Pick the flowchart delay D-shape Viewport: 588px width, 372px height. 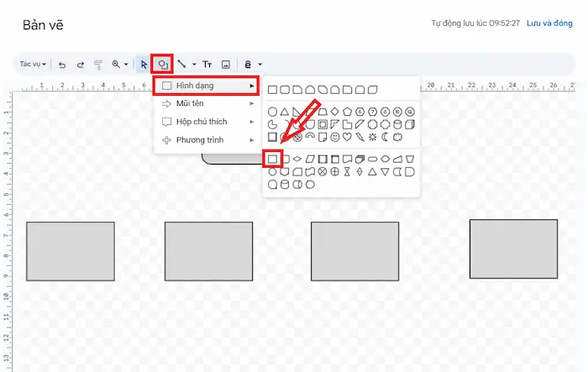point(410,172)
